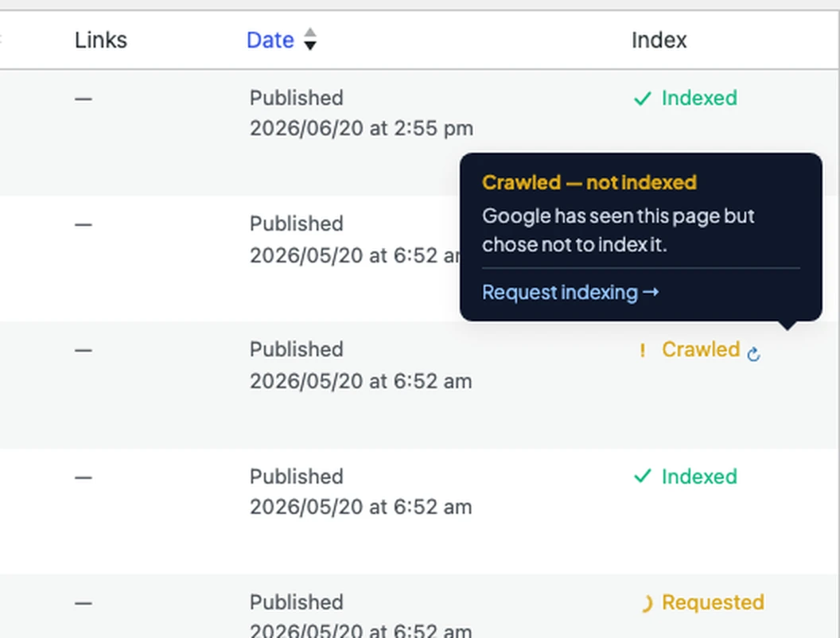
Task: Click the refresh icon beside Crawled status
Action: pyautogui.click(x=754, y=353)
